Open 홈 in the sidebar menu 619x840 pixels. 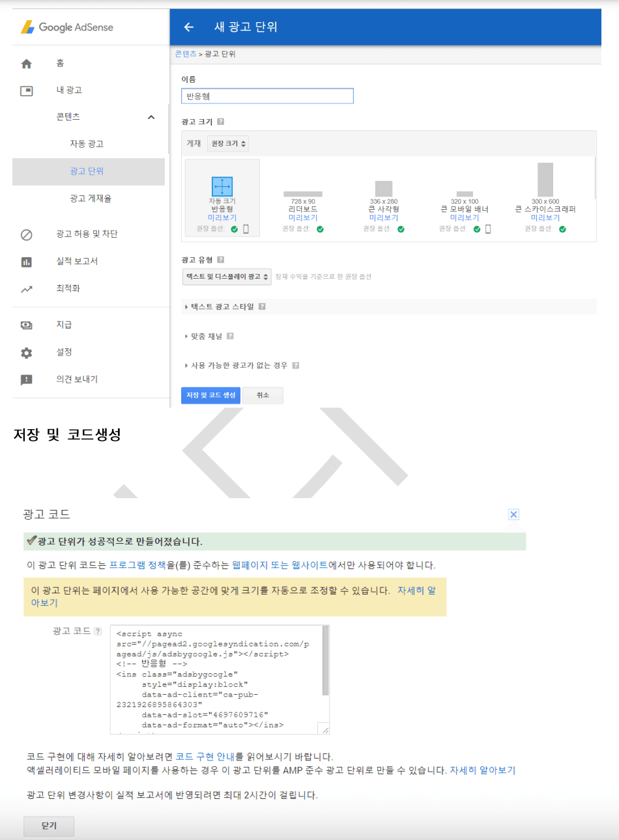pyautogui.click(x=60, y=63)
